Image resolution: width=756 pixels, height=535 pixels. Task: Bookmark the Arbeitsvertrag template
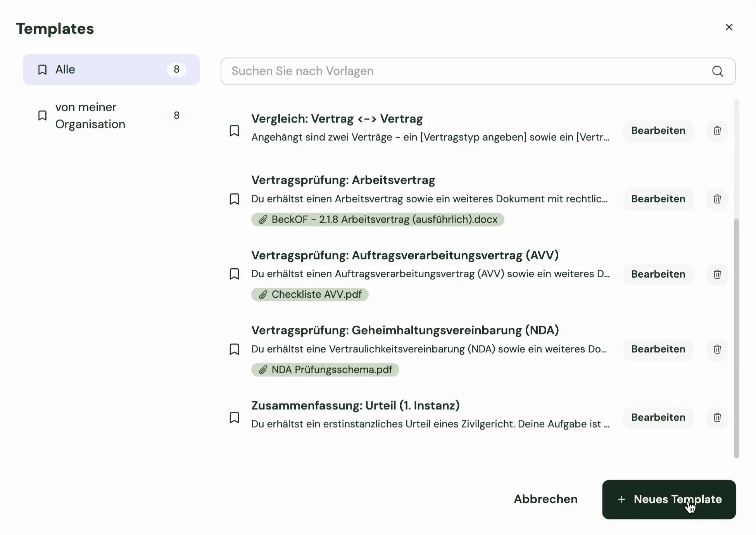pos(234,199)
